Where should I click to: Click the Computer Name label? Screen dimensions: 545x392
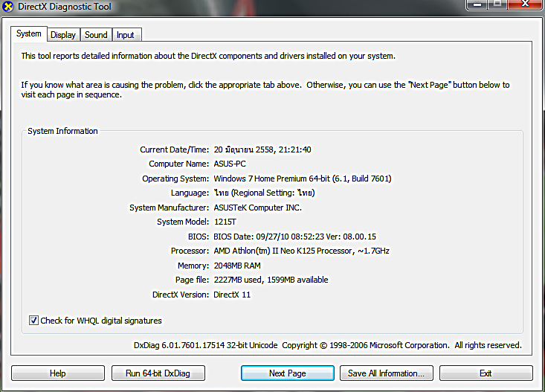pyautogui.click(x=179, y=164)
